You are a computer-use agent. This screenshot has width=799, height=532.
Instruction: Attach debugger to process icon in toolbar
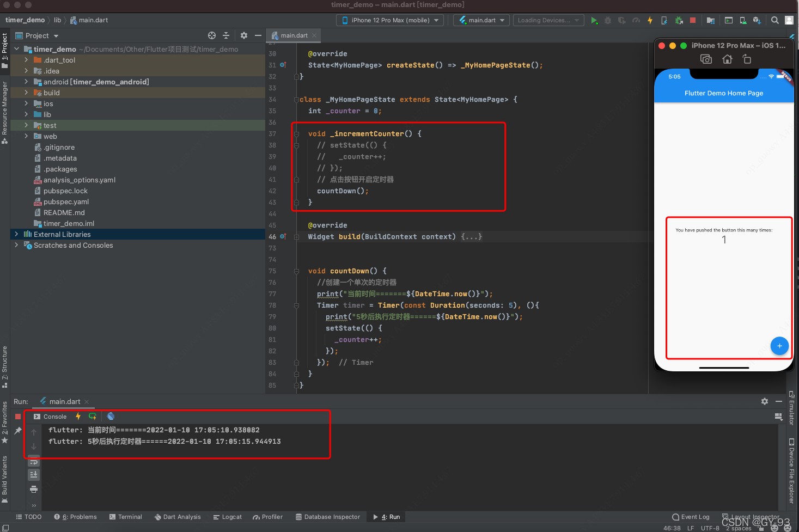pos(679,20)
